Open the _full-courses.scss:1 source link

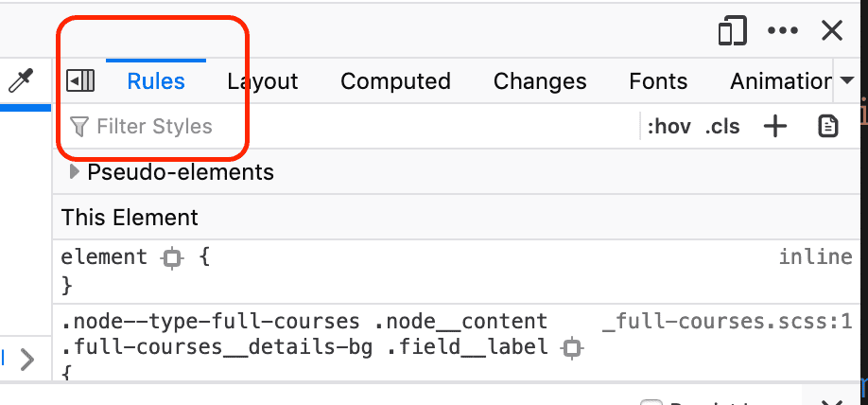(x=727, y=322)
